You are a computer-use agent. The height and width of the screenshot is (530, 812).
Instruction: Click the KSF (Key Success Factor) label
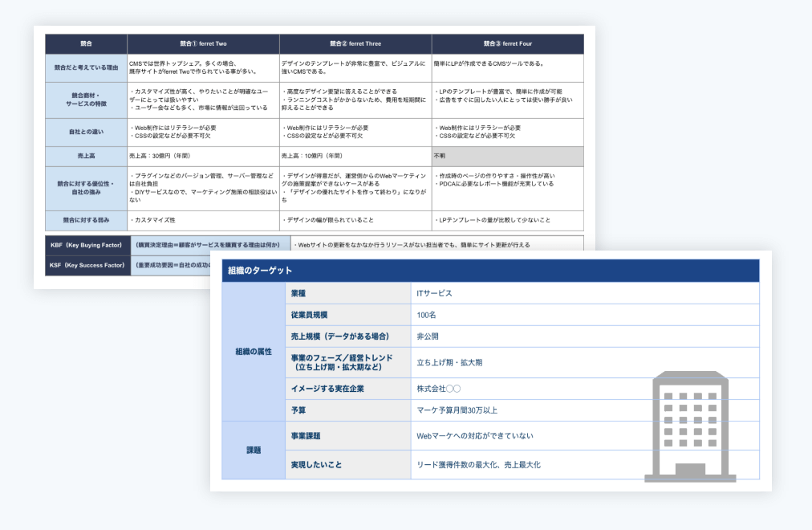pyautogui.click(x=87, y=265)
